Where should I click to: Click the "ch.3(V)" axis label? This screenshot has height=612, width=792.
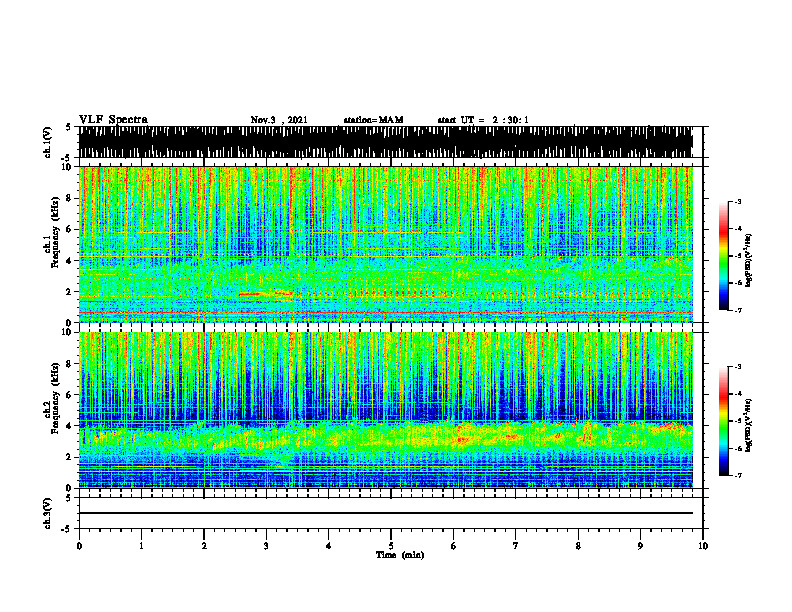point(47,514)
